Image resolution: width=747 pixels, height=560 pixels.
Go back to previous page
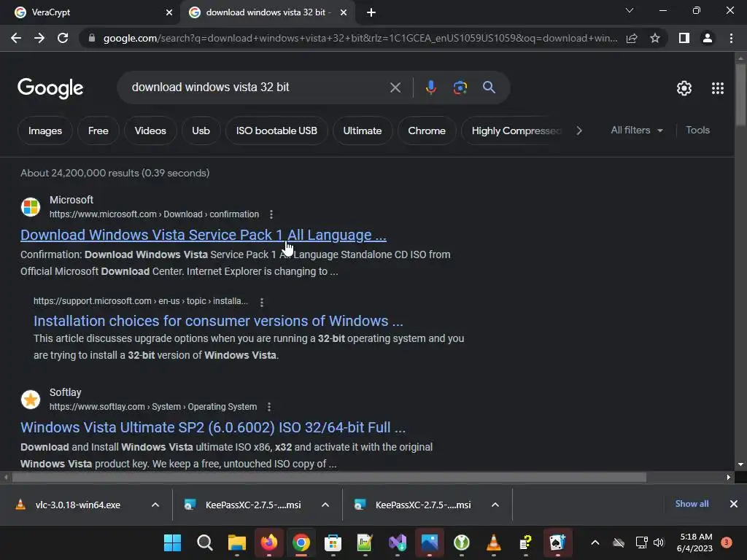[x=16, y=38]
